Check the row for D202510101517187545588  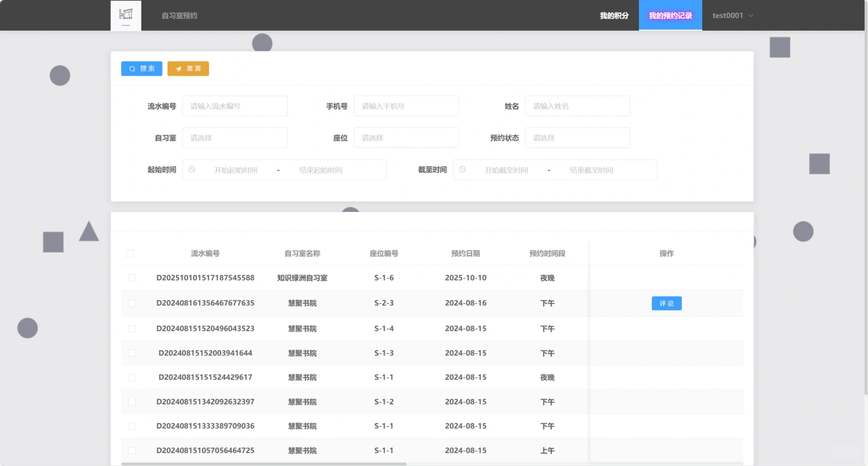132,278
